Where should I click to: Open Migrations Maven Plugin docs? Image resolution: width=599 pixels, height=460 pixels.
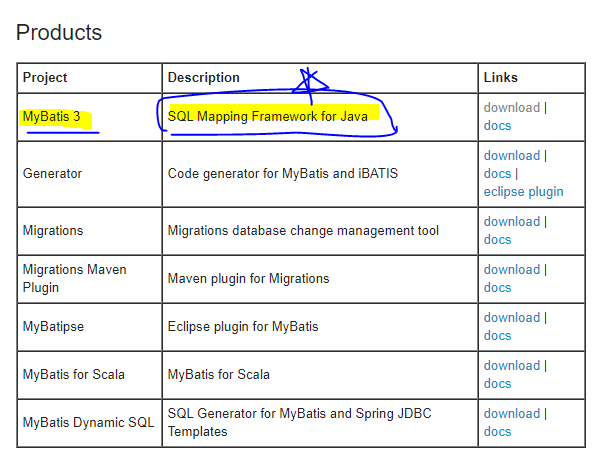497,288
